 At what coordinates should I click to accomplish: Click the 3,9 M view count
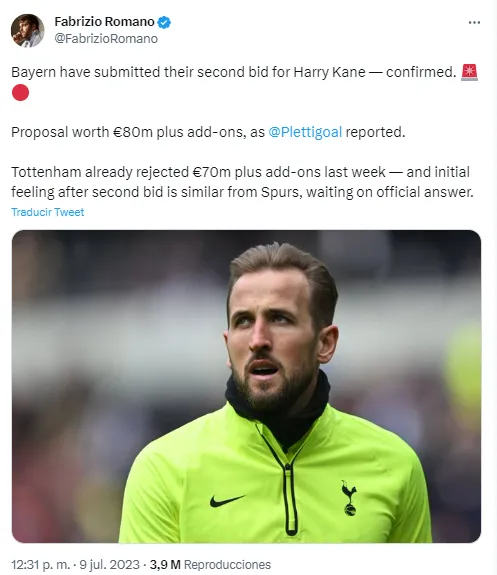165,565
